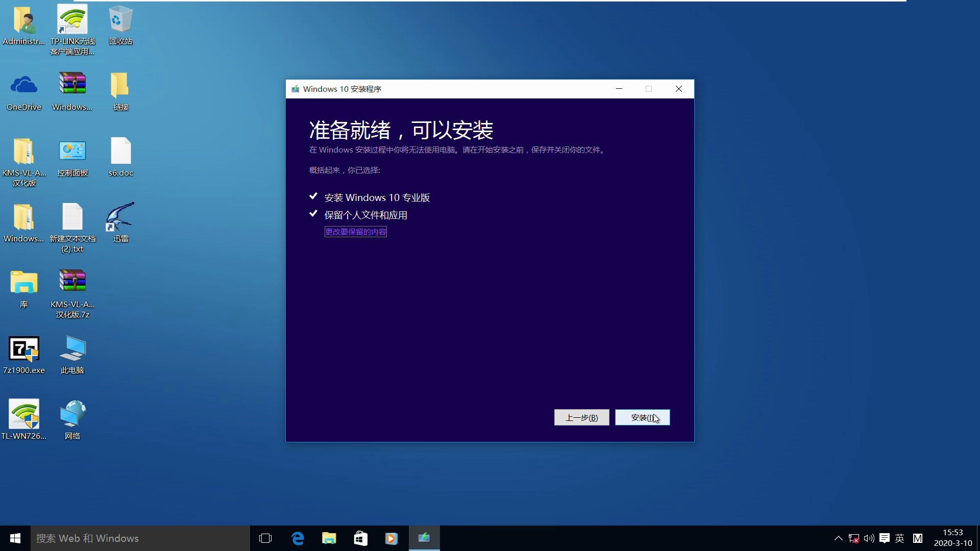Open Task View on the taskbar

tap(265, 538)
